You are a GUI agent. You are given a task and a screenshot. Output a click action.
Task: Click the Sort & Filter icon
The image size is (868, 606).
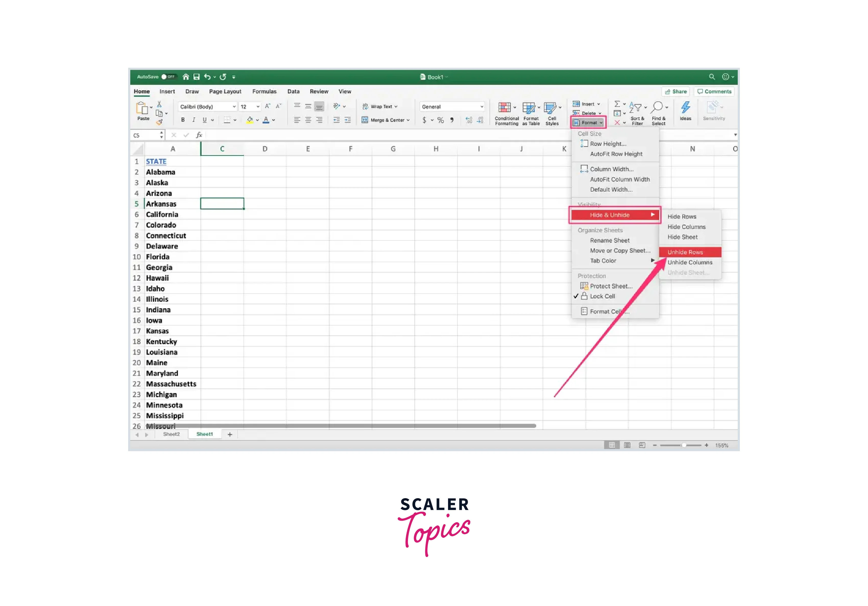coord(635,108)
